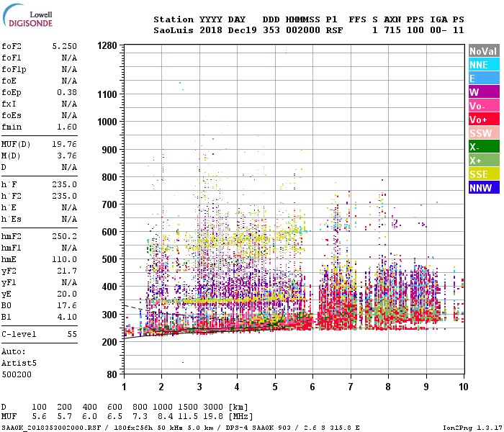Click the D 3000 distance column header
Screen dimensions: 504x432
213,407
